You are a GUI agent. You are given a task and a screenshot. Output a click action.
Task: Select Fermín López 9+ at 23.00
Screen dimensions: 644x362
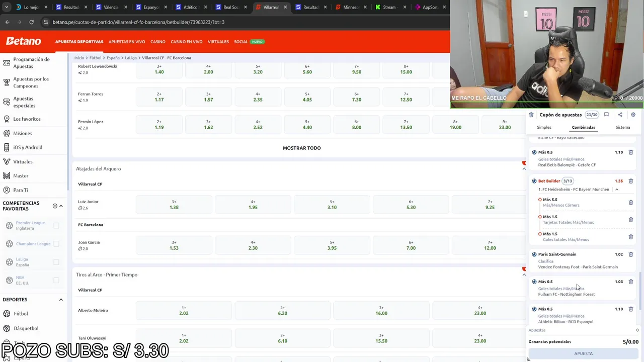pyautogui.click(x=505, y=125)
